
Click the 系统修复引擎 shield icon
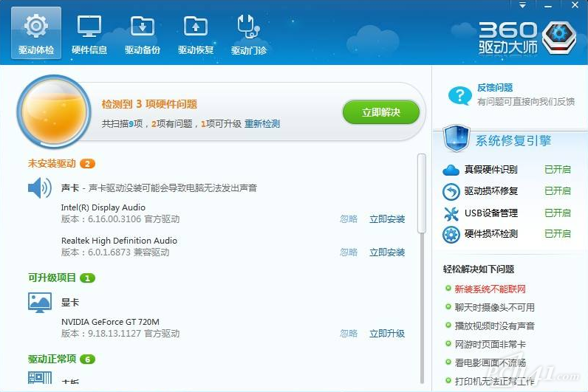pyautogui.click(x=456, y=139)
